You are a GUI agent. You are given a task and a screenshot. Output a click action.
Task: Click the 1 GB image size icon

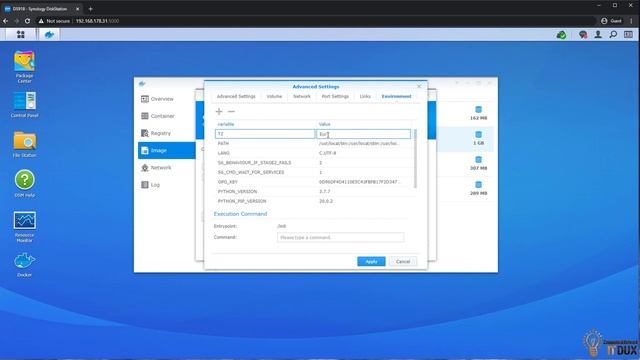pyautogui.click(x=478, y=134)
